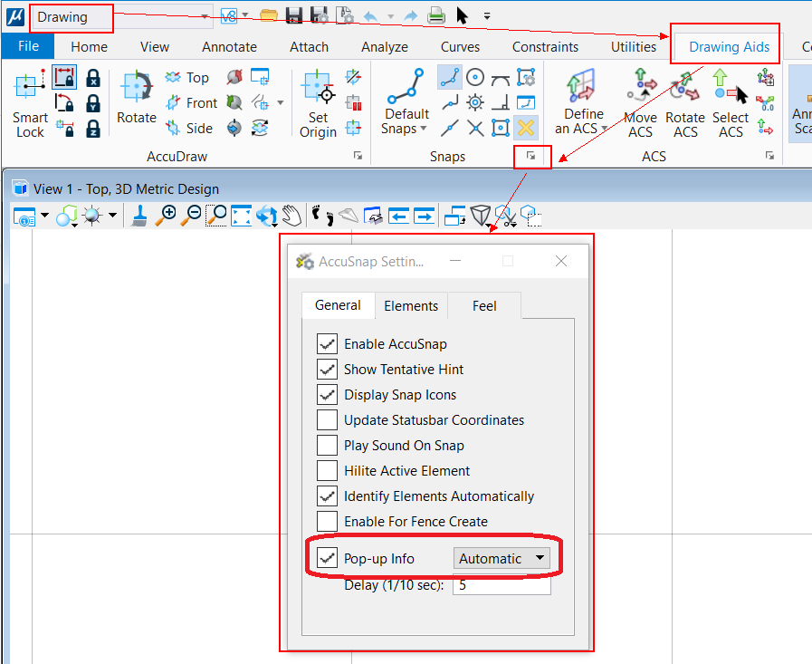Click the Rotate ACS tool

[x=684, y=103]
